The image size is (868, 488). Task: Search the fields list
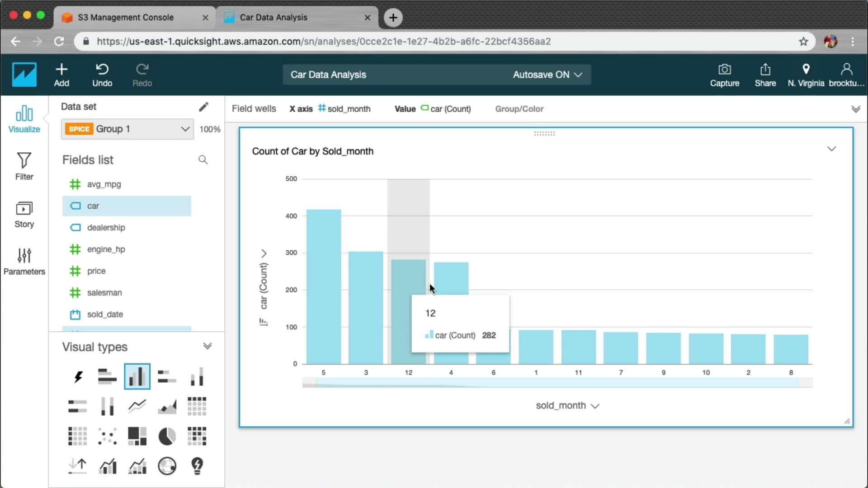(203, 160)
